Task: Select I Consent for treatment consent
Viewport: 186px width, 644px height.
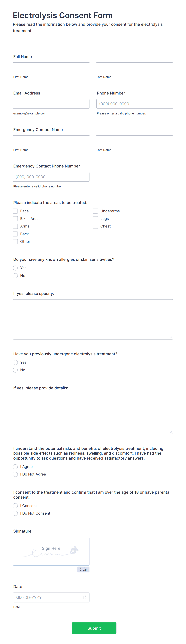Action: [15, 505]
